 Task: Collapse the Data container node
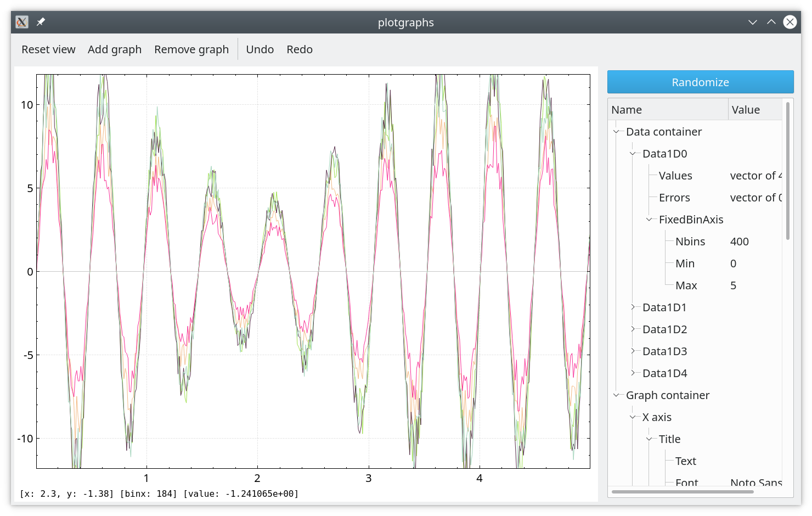click(x=616, y=132)
